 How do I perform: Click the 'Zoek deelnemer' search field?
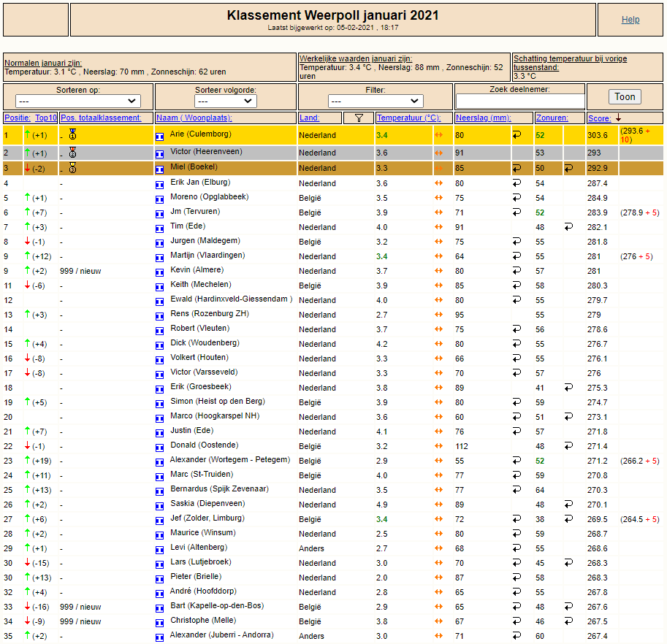click(520, 101)
